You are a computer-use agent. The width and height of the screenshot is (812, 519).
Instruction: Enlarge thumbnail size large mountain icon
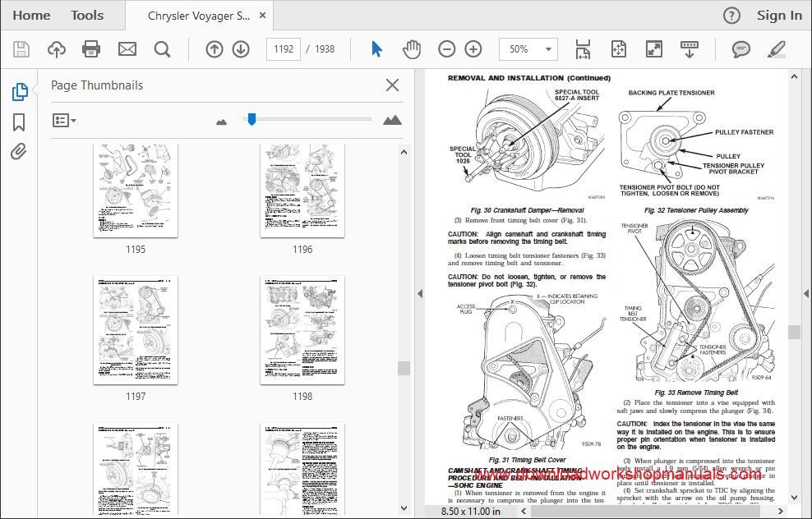click(x=392, y=120)
